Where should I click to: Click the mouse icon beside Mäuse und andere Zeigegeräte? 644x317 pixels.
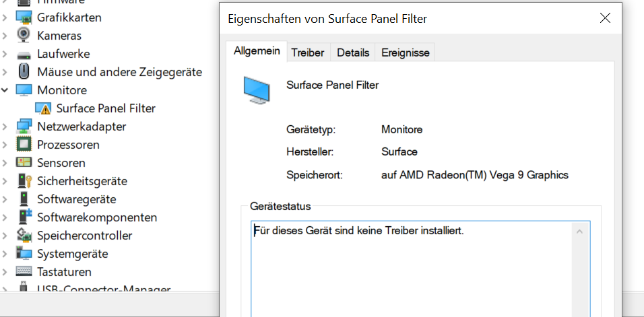click(x=24, y=72)
